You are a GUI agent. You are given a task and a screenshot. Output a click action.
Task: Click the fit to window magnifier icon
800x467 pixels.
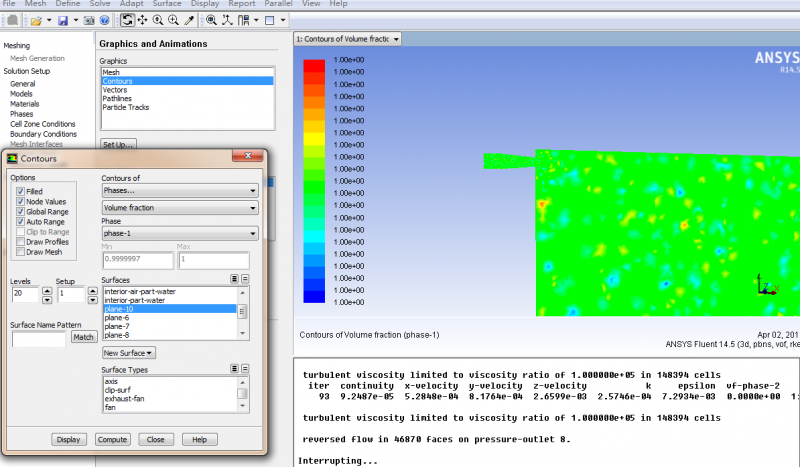tap(211, 20)
